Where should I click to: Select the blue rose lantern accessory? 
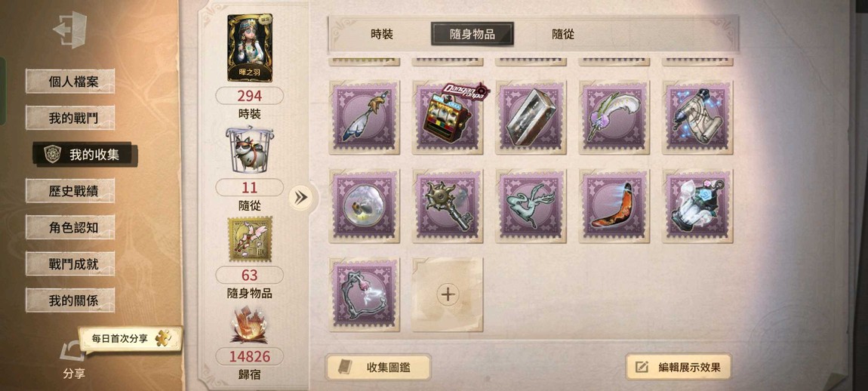click(x=697, y=207)
